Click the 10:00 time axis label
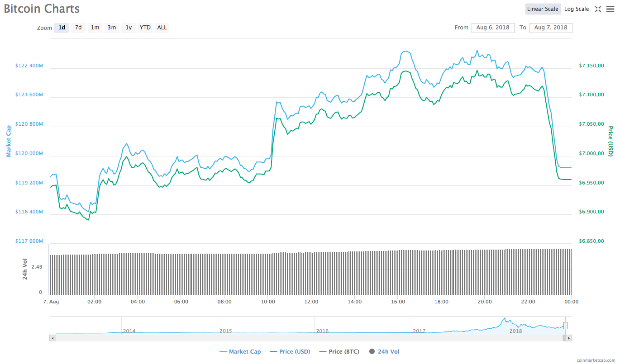The width and height of the screenshot is (620, 364). [x=268, y=302]
